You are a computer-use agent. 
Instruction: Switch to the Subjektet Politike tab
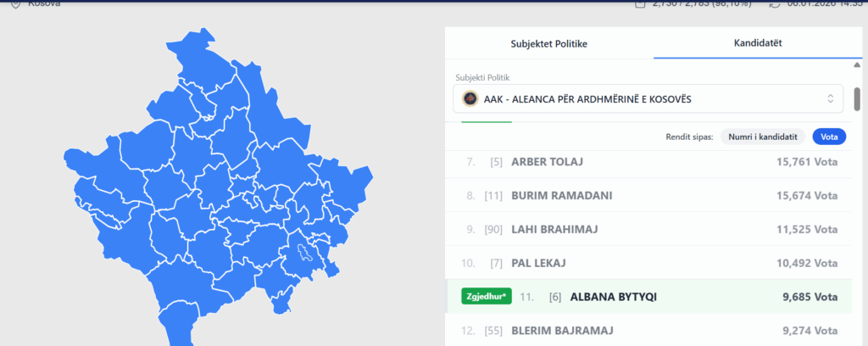pyautogui.click(x=548, y=42)
